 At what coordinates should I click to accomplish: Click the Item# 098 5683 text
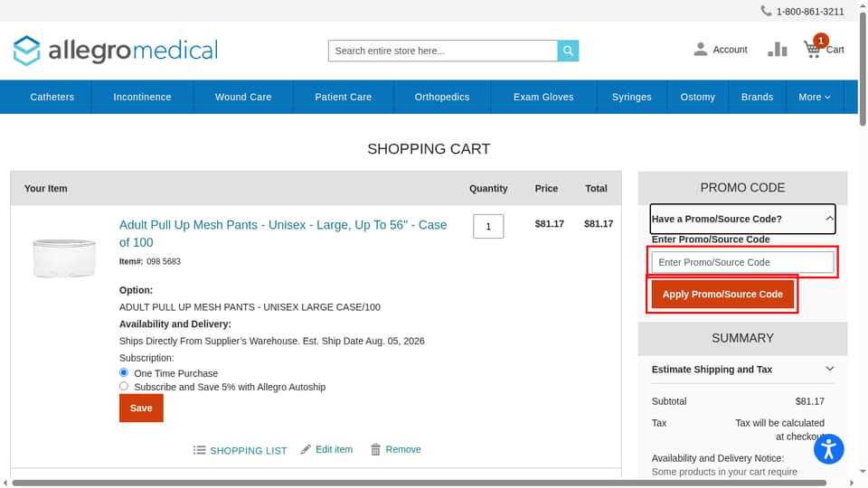coord(149,261)
